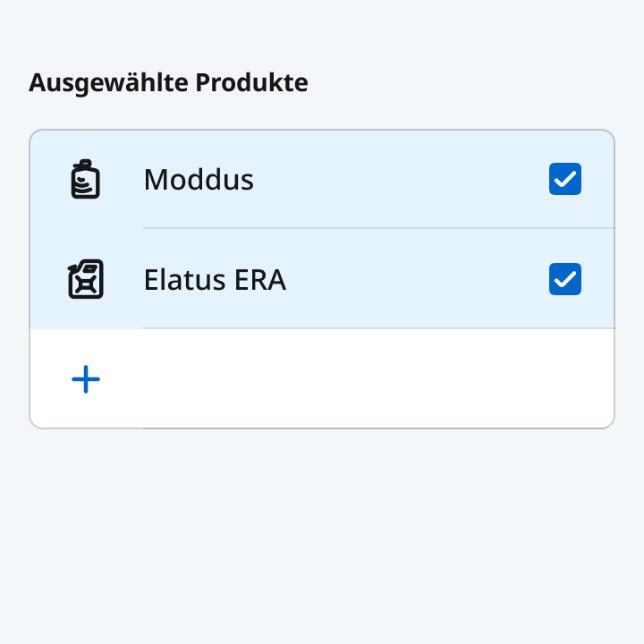The image size is (644, 644).
Task: Click the Moddus bottle icon
Action: coord(86,180)
